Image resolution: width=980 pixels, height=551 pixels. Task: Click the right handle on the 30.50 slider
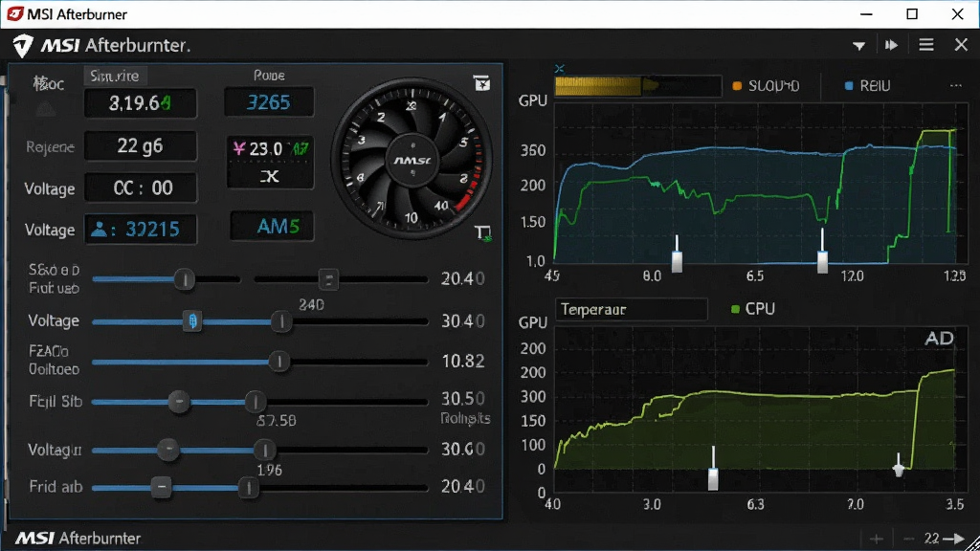[255, 402]
